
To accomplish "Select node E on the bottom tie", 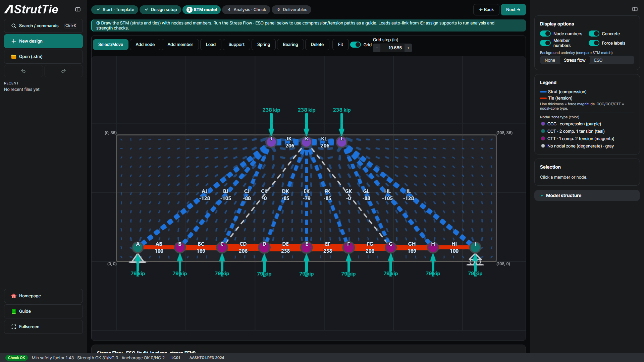I will coord(306,247).
